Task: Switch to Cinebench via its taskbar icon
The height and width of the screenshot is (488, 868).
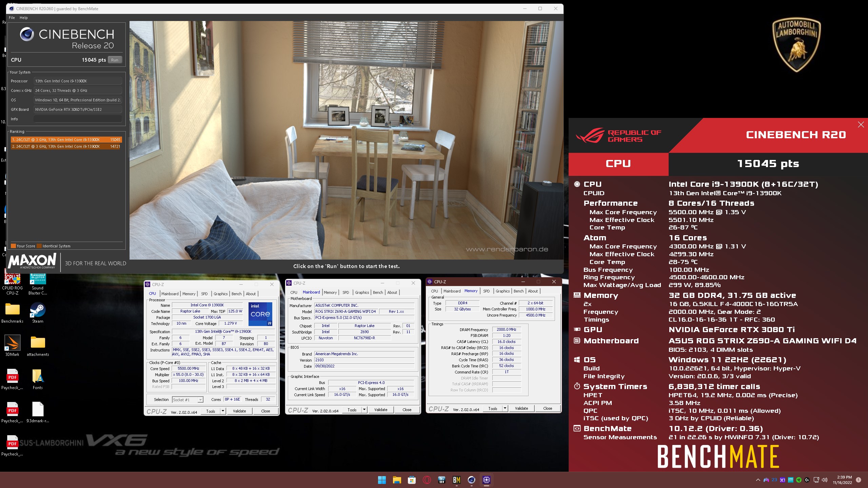Action: 471,480
